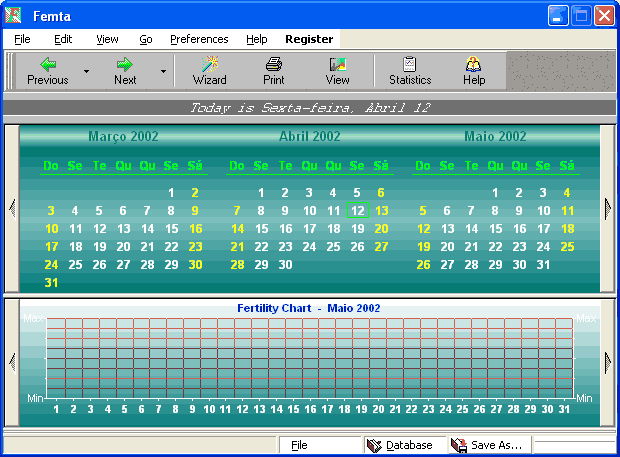Click the toolbar drag handle grip
Viewport: 620px width, 457px height.
coord(10,71)
